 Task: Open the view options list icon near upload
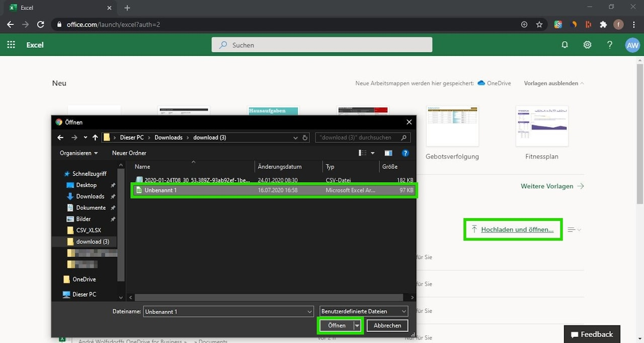[x=574, y=229]
